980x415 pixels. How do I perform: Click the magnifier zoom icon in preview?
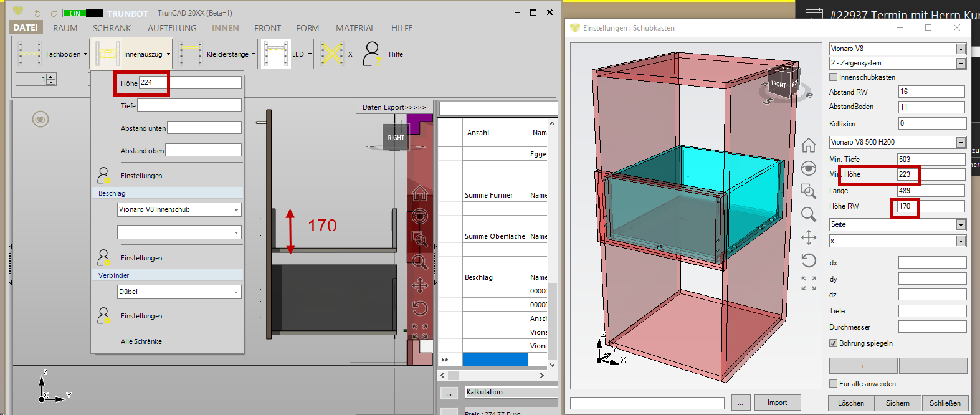(809, 214)
